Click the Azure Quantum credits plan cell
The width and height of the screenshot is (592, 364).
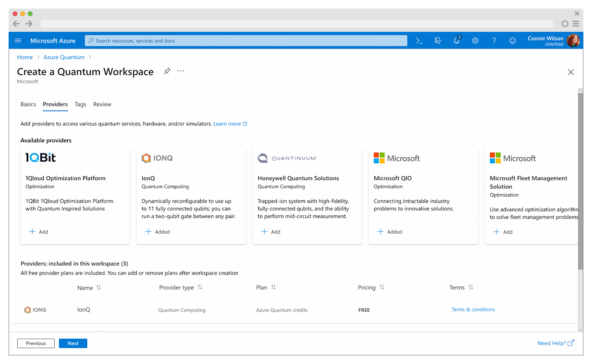pos(282,310)
